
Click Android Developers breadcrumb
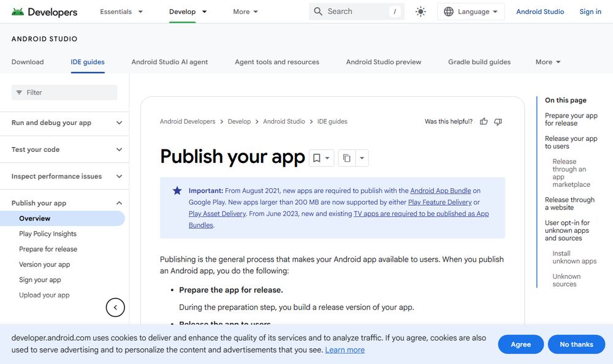click(x=188, y=121)
